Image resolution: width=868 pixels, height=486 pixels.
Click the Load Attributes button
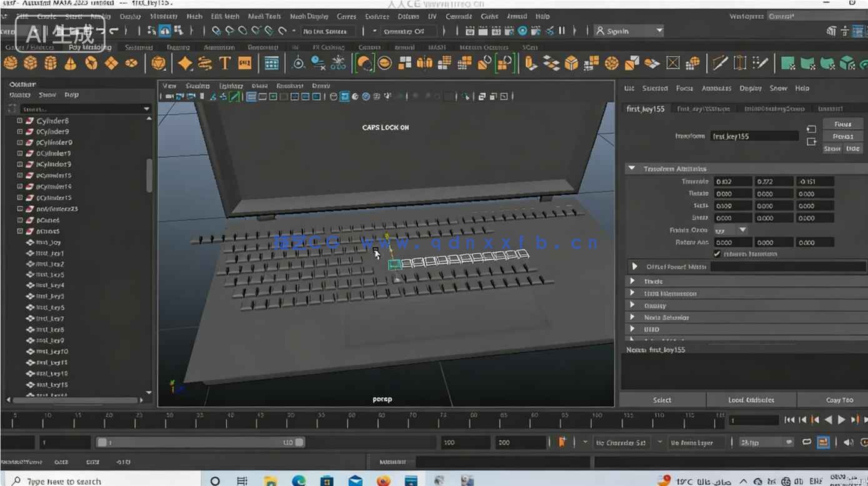751,400
